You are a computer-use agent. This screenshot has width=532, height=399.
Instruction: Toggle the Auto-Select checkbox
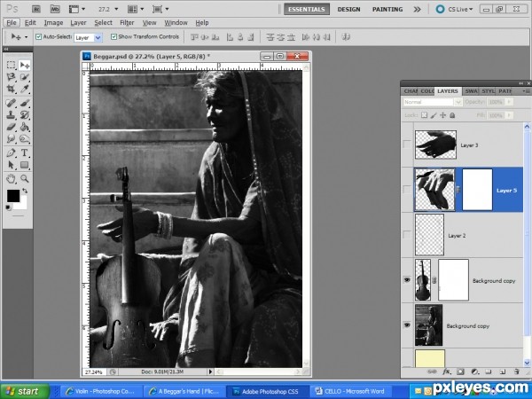click(x=39, y=36)
